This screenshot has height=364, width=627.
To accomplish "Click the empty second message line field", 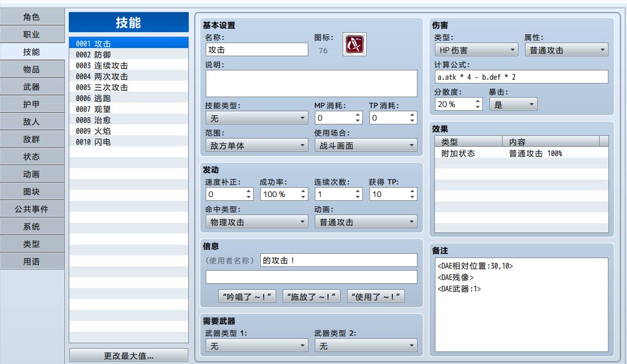I will (x=311, y=277).
